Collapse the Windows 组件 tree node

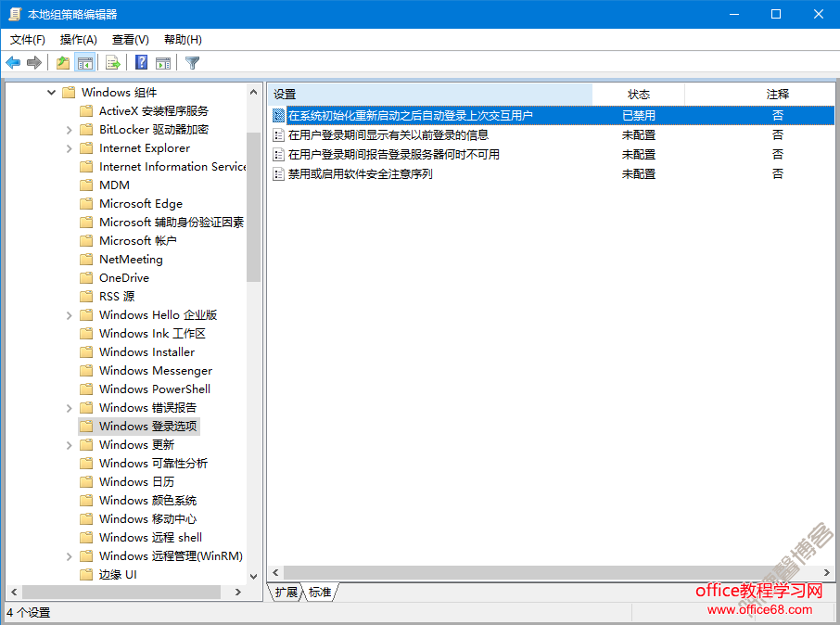click(x=53, y=92)
